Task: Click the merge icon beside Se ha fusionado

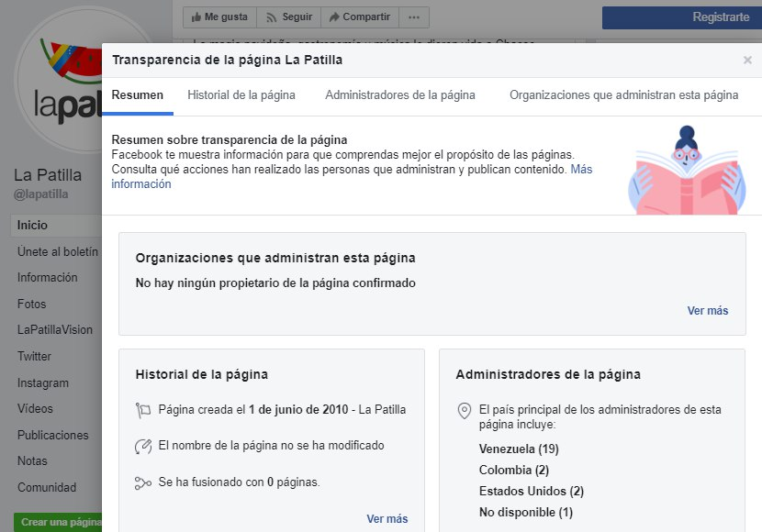Action: click(143, 483)
